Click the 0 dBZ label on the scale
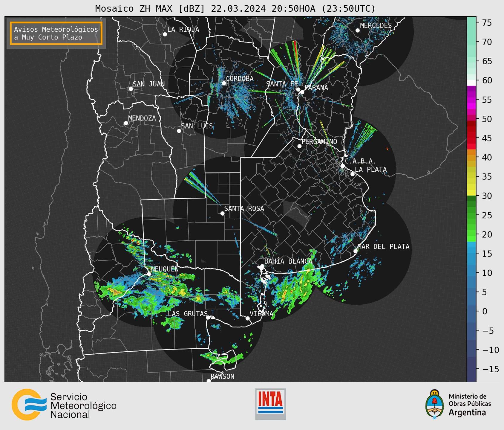The height and width of the screenshot is (430, 504). 484,311
